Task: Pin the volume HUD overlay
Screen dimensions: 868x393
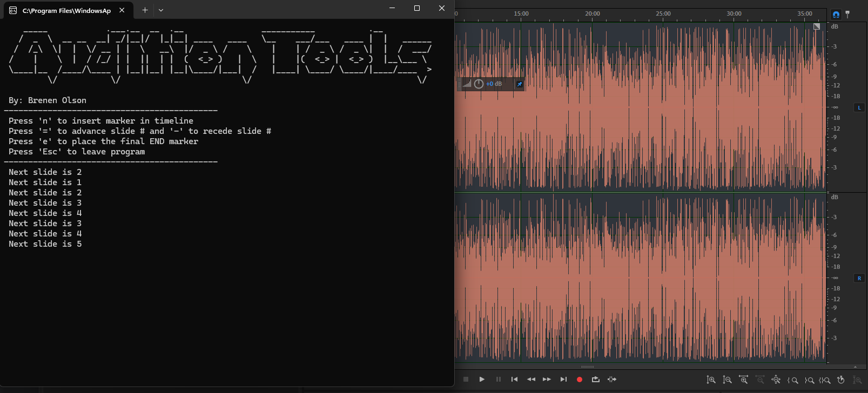Action: click(x=519, y=84)
